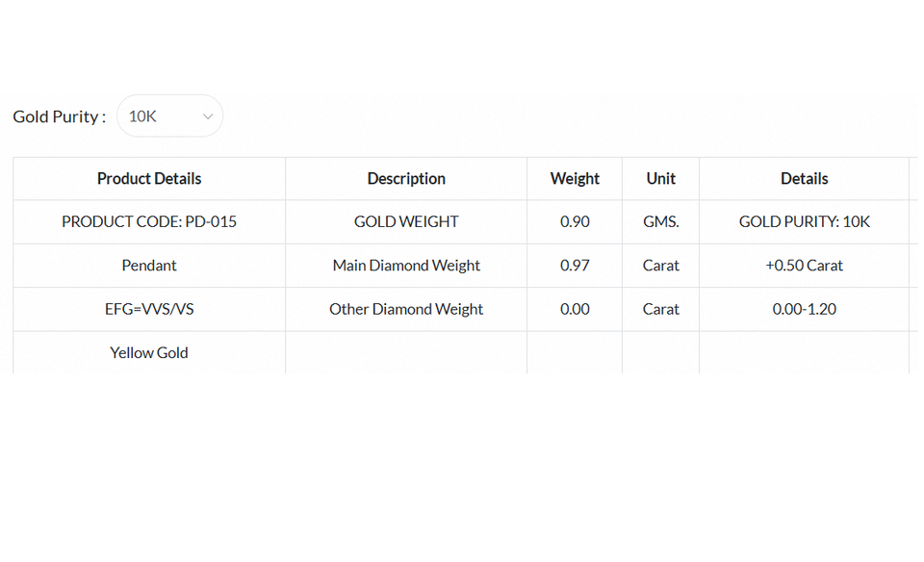Select the EFG=VVS/VS cell

[x=149, y=309]
